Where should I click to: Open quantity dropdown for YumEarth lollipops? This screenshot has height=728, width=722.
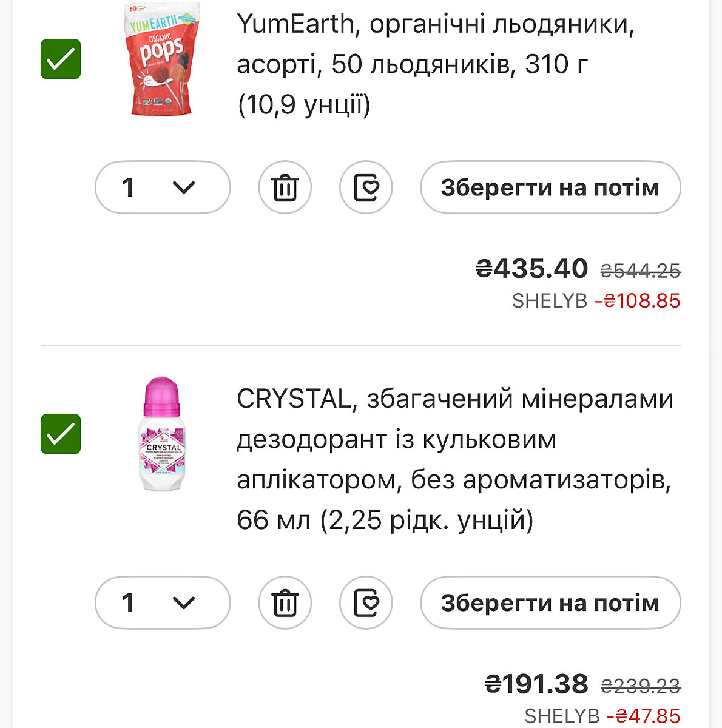pos(163,187)
